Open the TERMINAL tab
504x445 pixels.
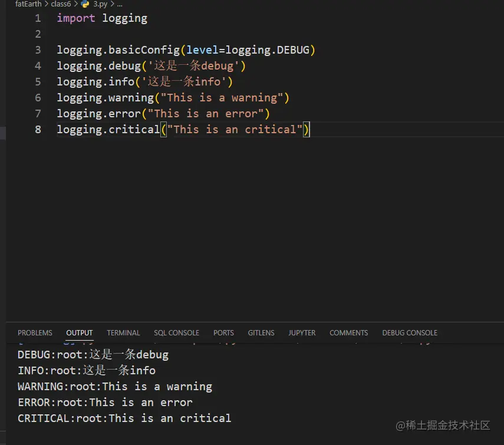tap(123, 333)
